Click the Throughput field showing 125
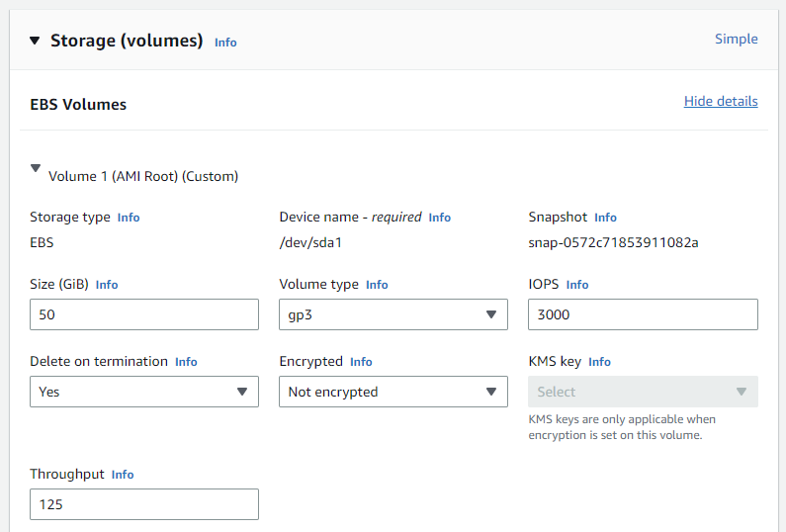Screen dimensions: 786x532 click(x=144, y=504)
